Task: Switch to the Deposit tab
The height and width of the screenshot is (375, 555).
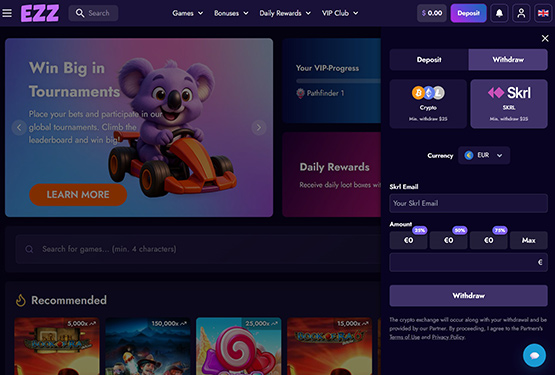Action: tap(429, 59)
